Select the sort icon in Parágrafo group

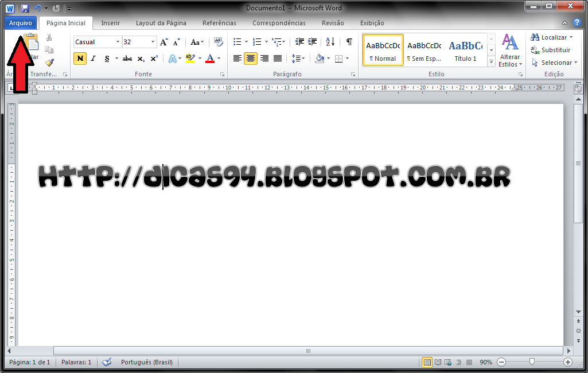point(330,42)
